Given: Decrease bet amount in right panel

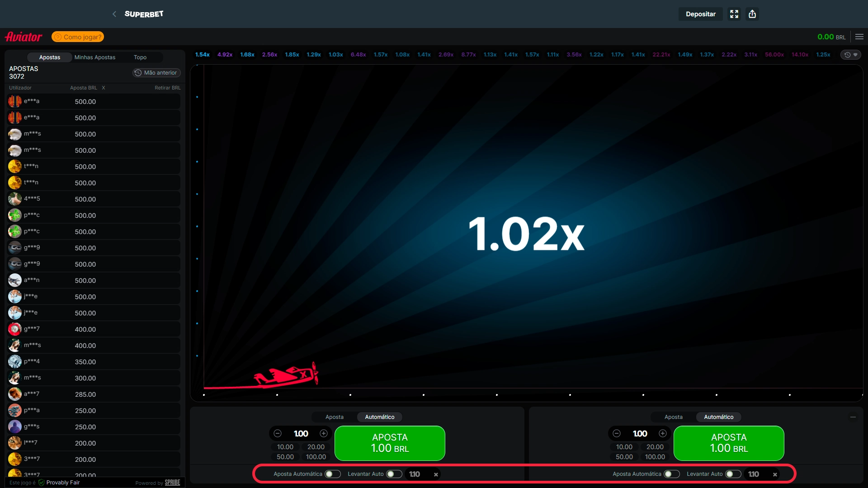Looking at the screenshot, I should point(617,433).
